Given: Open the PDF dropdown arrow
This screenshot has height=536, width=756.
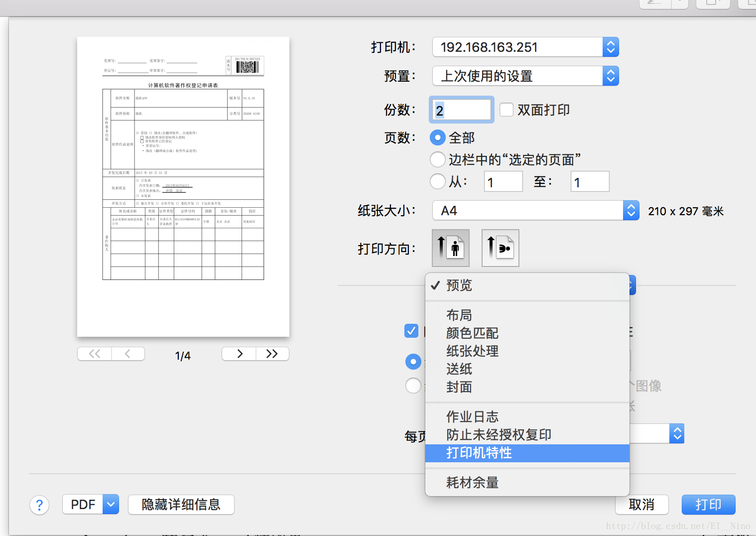Looking at the screenshot, I should coord(111,505).
